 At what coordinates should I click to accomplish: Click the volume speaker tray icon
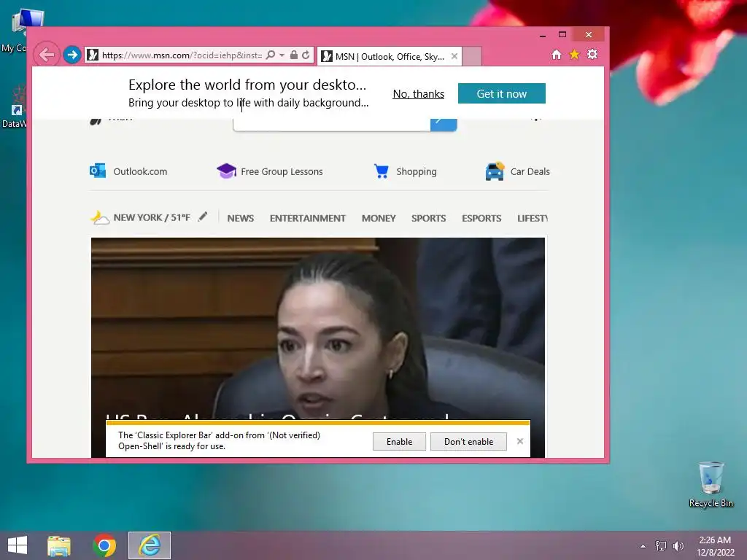(678, 545)
